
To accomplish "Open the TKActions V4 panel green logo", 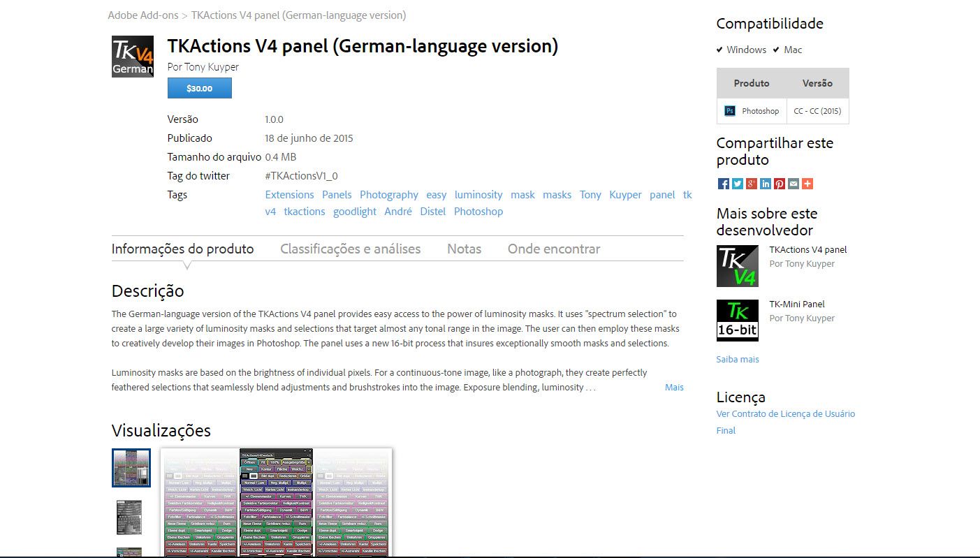I will 738,266.
